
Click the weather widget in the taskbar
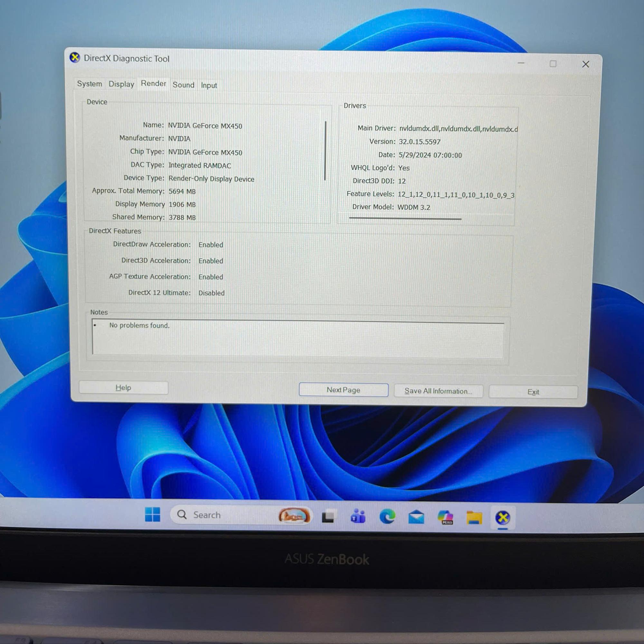294,515
